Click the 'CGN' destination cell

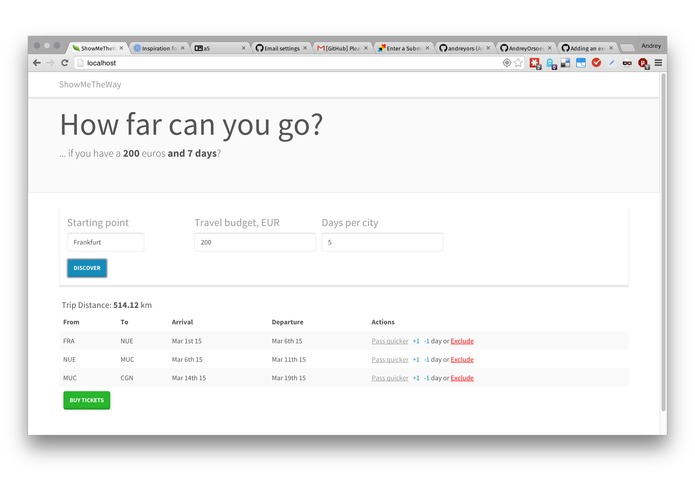tap(127, 378)
